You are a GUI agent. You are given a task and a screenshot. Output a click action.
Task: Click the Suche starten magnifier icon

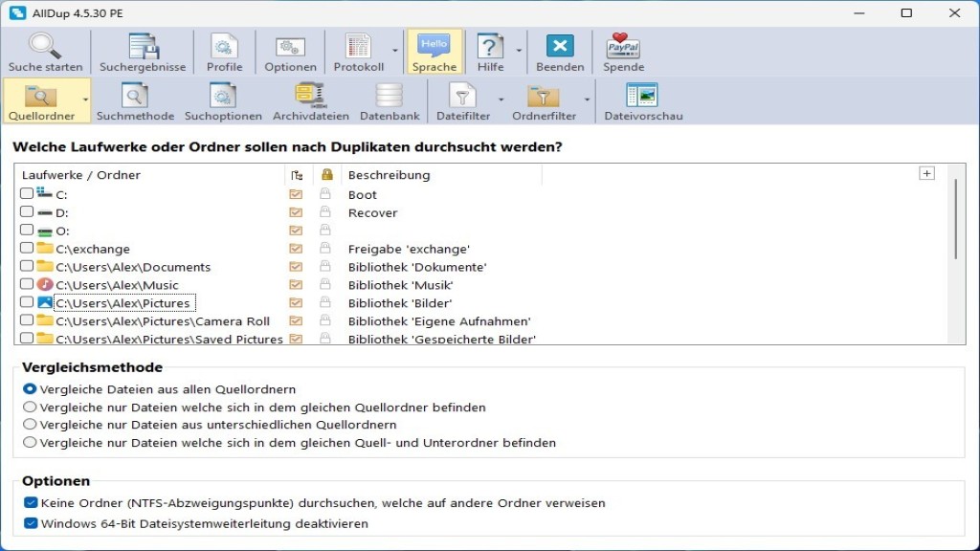(x=45, y=47)
